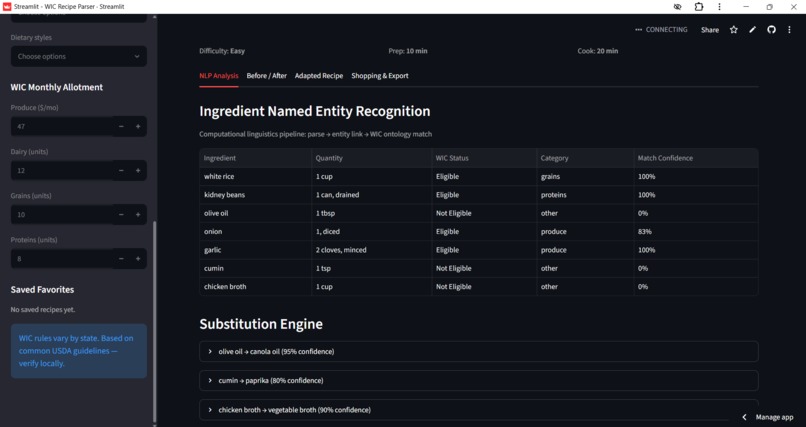Increase Proteins units with plus button
806x427 pixels.
point(138,259)
